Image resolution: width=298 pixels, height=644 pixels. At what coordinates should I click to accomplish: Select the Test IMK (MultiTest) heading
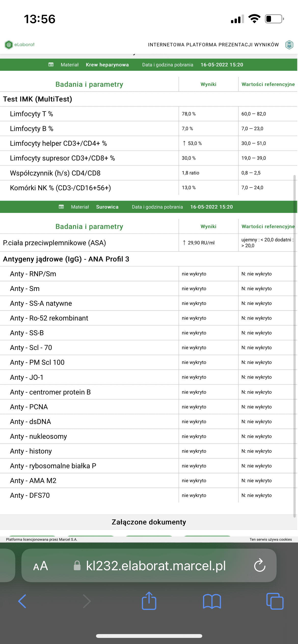pos(37,99)
